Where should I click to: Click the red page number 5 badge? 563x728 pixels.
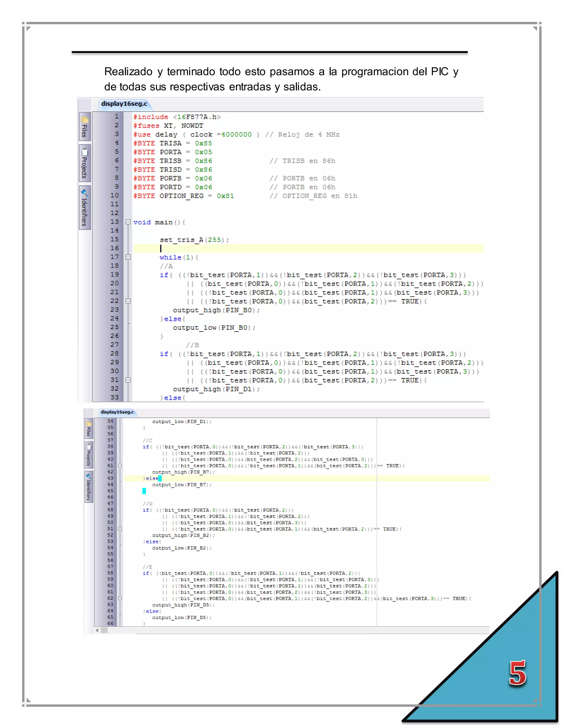[x=517, y=673]
